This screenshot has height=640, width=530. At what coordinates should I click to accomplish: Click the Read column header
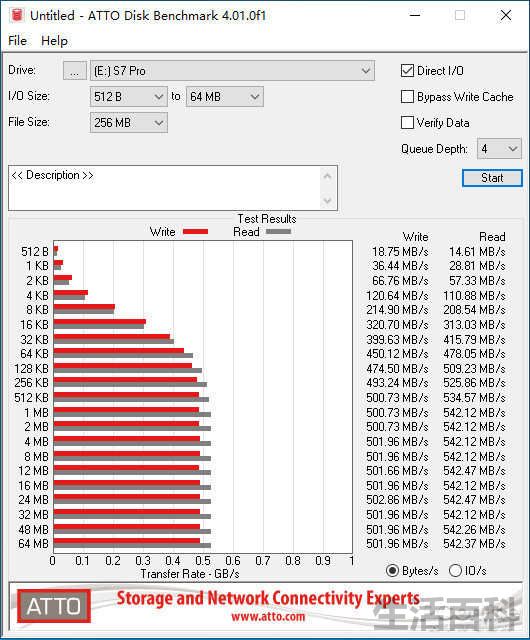pyautogui.click(x=492, y=237)
